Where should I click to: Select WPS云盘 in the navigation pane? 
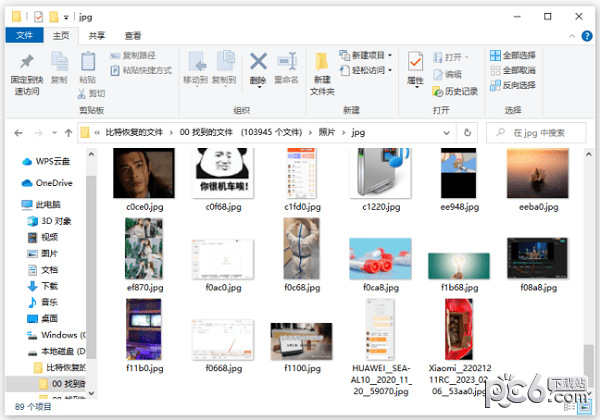click(x=46, y=161)
